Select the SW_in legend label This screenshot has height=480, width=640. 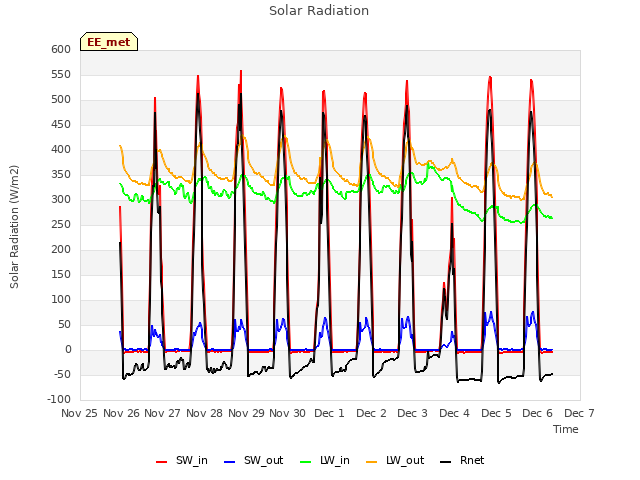tap(192, 460)
